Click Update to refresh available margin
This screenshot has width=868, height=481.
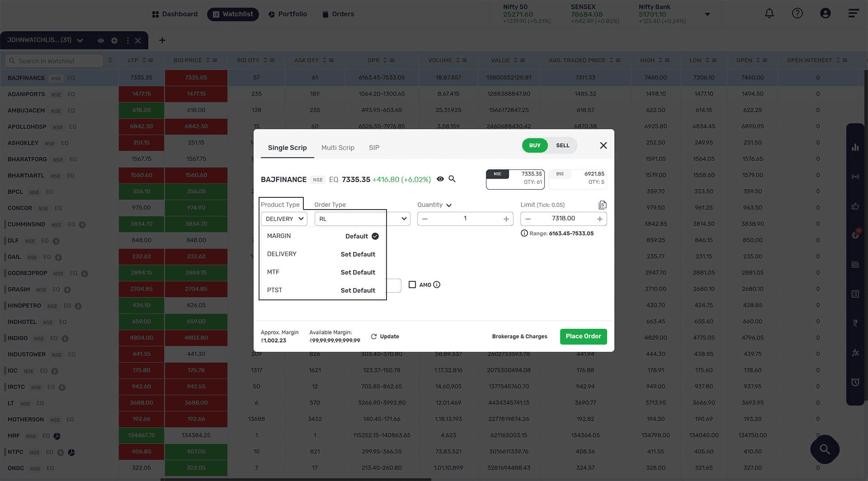click(x=389, y=336)
